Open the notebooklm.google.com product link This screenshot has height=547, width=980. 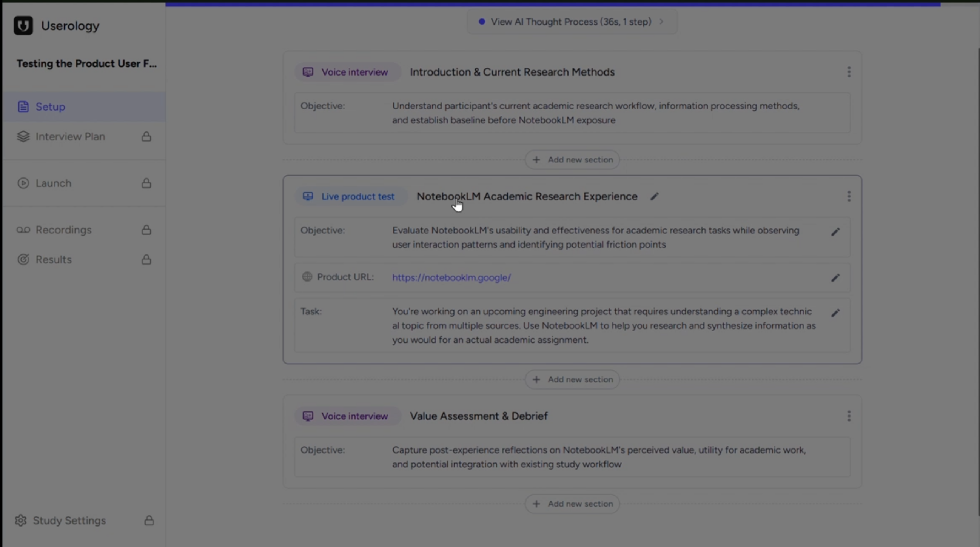tap(451, 277)
